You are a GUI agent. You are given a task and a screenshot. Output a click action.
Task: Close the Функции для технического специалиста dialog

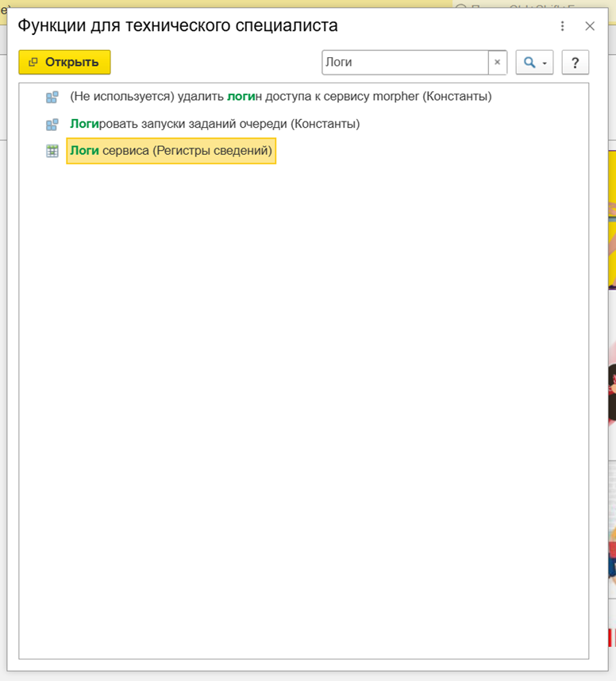(x=590, y=26)
